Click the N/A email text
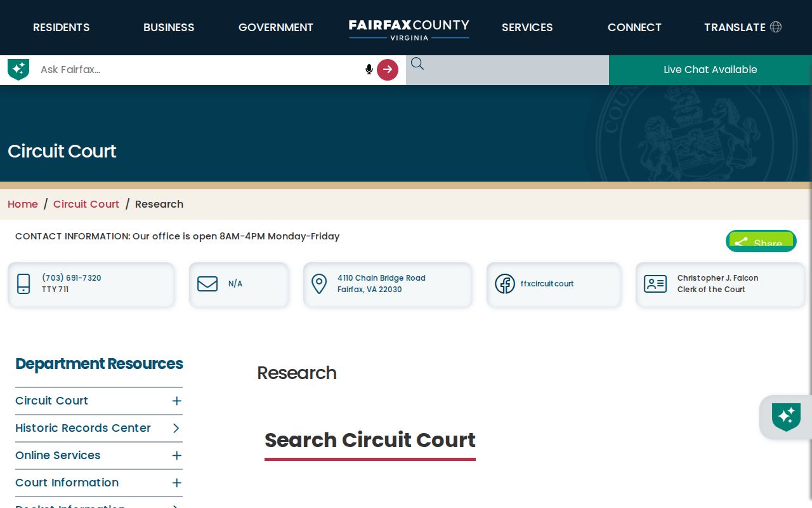This screenshot has width=812, height=508. pos(235,284)
